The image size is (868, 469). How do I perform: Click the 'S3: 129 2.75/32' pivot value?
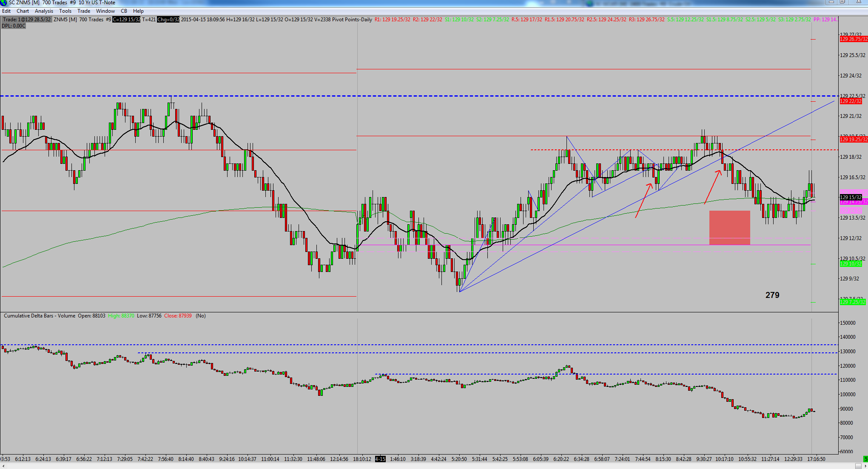click(794, 20)
